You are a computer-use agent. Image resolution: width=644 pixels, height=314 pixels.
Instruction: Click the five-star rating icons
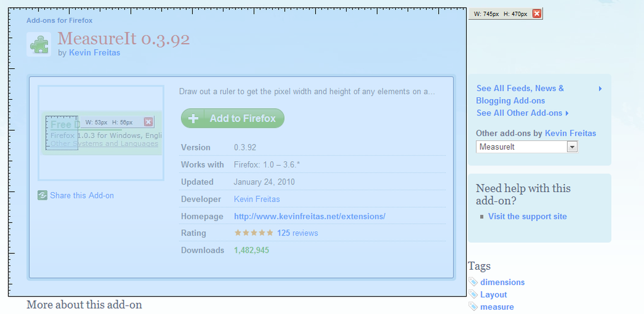[254, 233]
